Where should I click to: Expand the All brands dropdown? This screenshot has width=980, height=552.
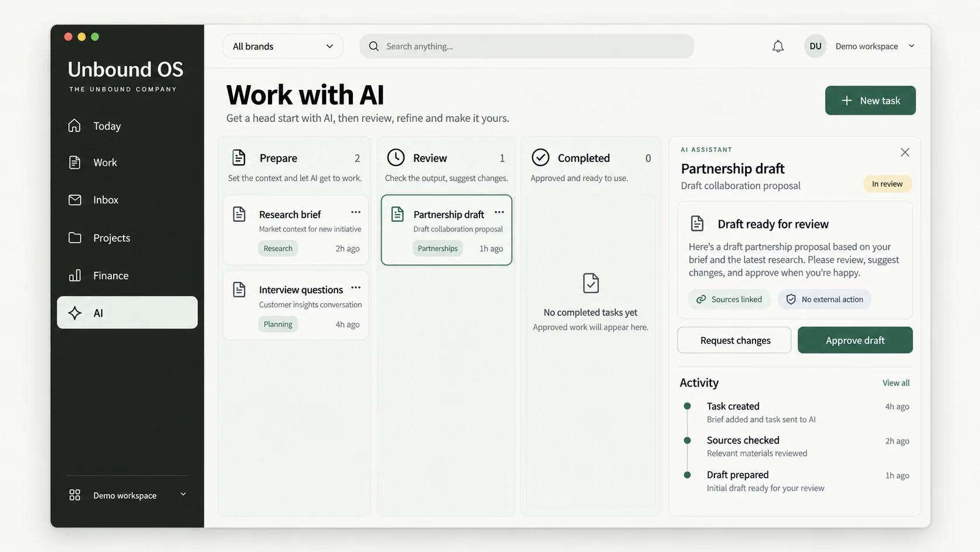[x=283, y=46]
